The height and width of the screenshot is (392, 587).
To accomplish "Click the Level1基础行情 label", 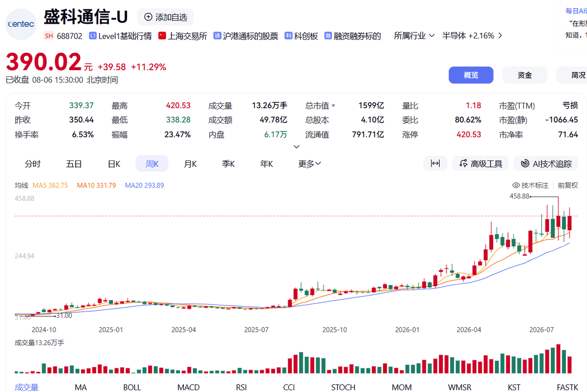I will [125, 36].
